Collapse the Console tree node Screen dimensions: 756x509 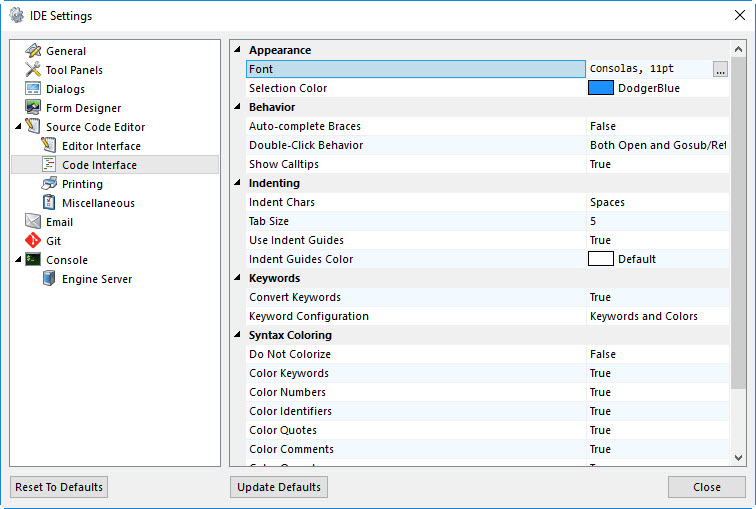pyautogui.click(x=18, y=259)
